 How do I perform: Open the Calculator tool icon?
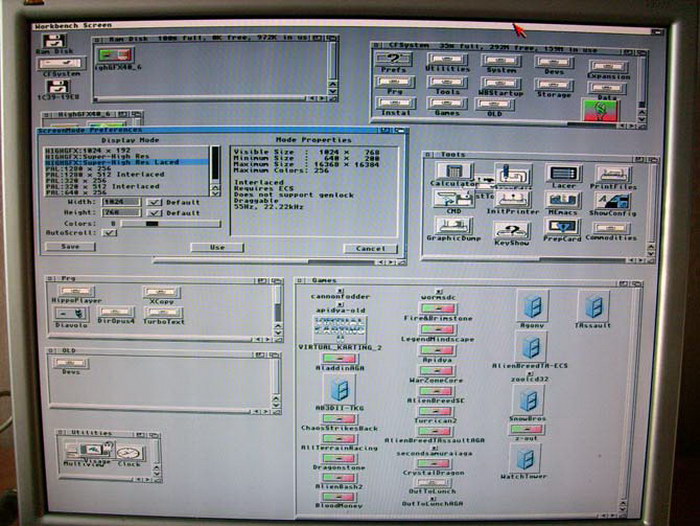point(453,171)
